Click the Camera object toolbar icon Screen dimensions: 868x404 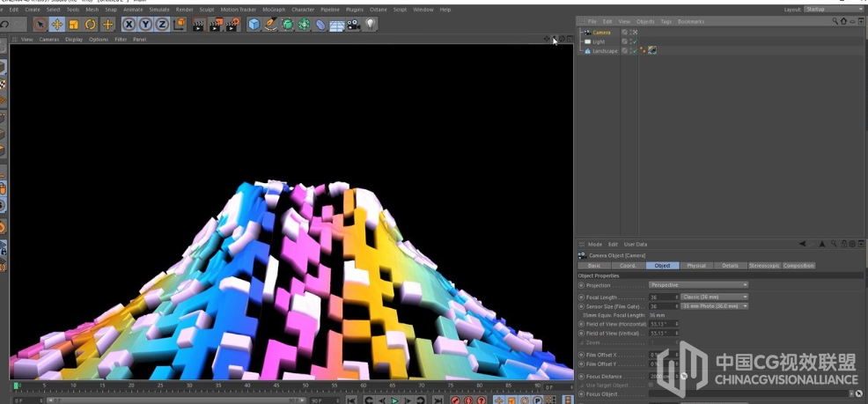(x=354, y=25)
